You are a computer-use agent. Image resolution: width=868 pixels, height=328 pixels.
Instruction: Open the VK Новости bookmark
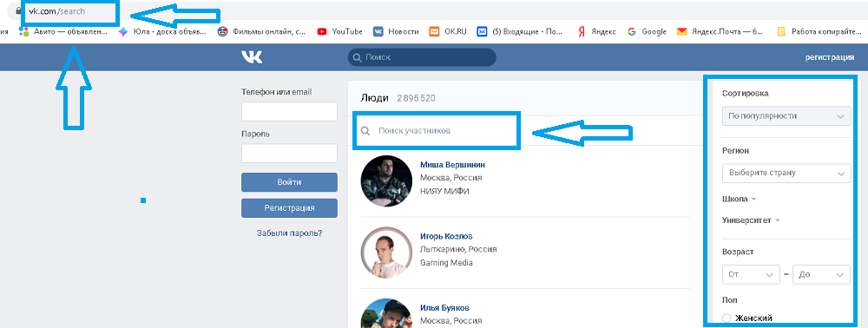pos(396,31)
